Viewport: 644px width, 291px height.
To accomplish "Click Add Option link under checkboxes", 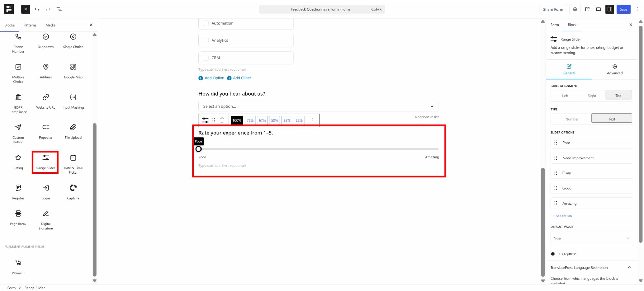I will pyautogui.click(x=211, y=78).
